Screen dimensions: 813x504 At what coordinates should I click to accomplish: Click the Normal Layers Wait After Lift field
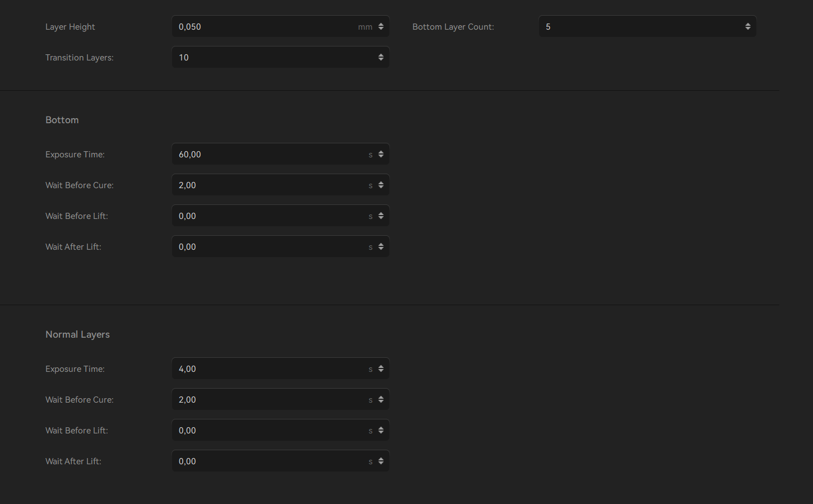pyautogui.click(x=280, y=461)
